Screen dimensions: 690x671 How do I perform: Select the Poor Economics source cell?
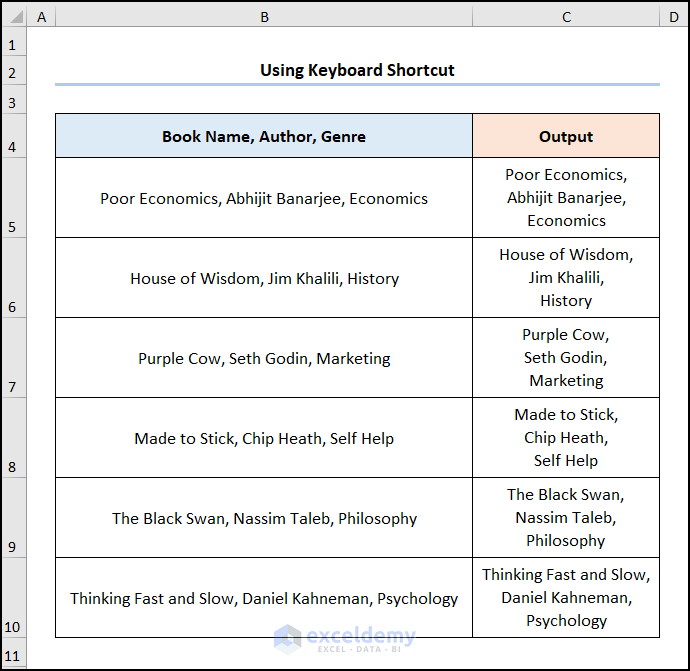point(264,198)
